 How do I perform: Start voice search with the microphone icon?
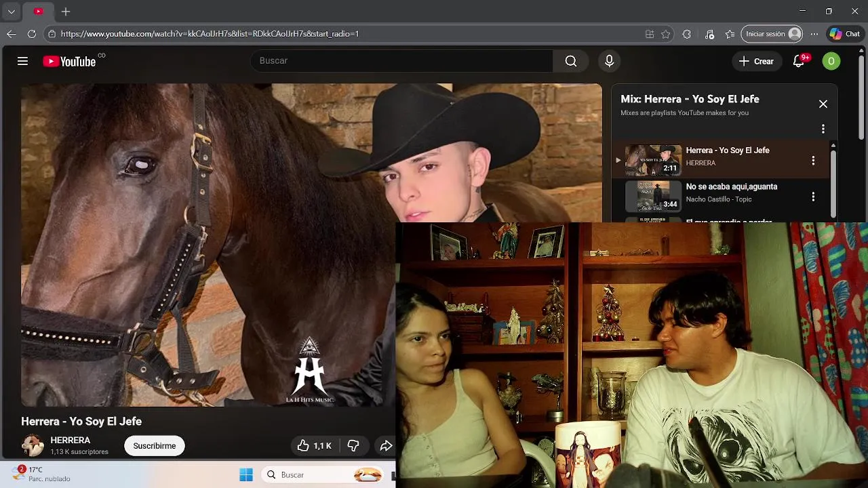point(609,61)
